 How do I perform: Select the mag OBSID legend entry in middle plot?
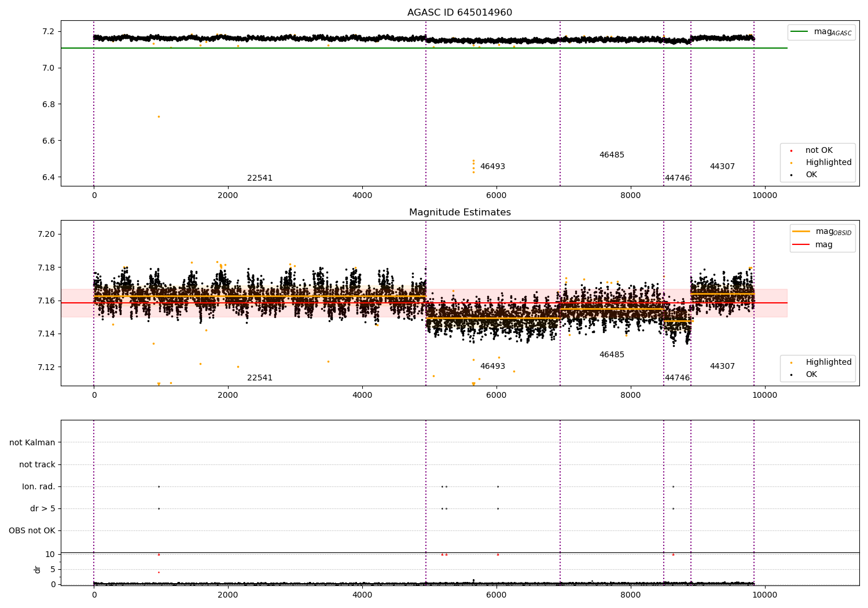822,232
